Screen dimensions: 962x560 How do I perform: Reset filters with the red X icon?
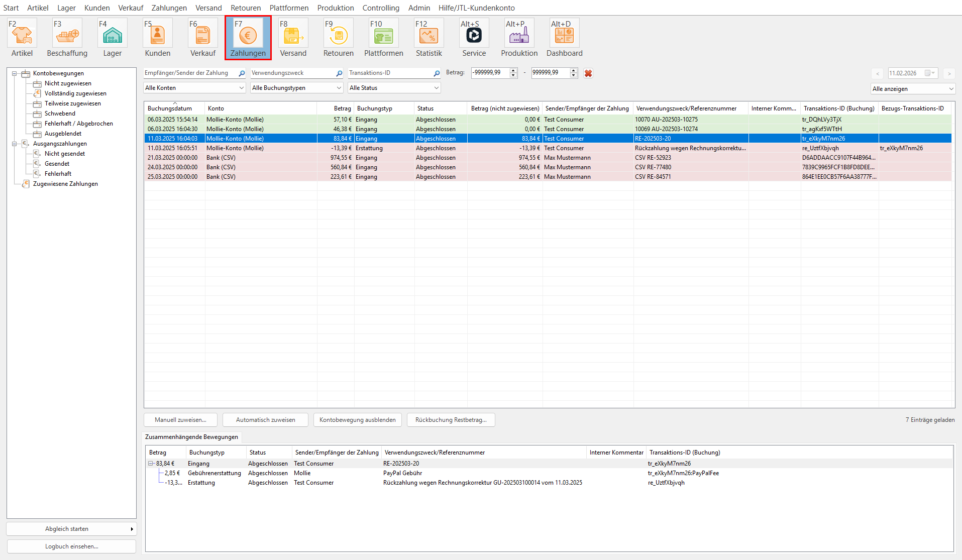tap(588, 73)
